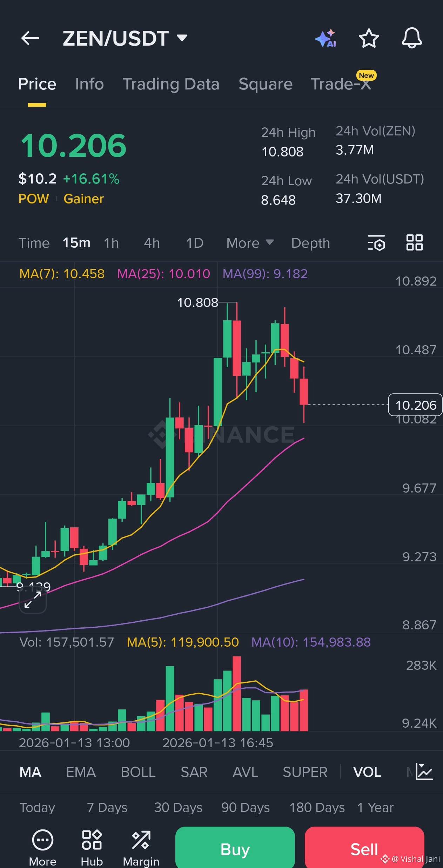Open the Square tab
Screen dimensions: 443x868
point(266,84)
